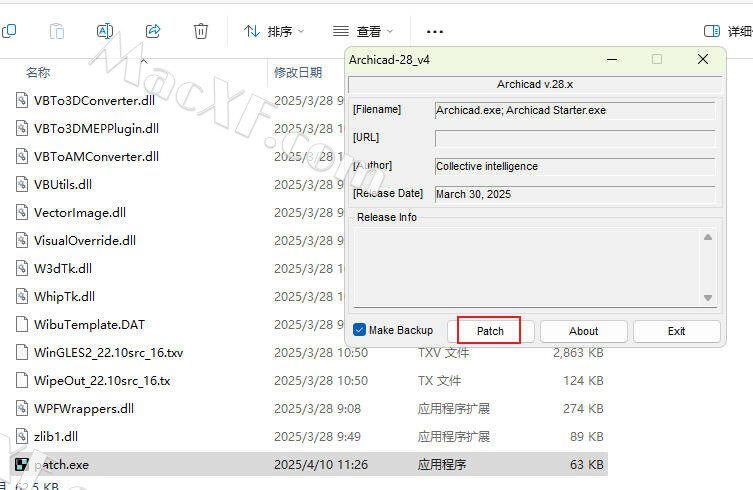Click the icon of VBTo3DMEPPlugin.dll
Screen dimensions: 753x490
[x=22, y=128]
